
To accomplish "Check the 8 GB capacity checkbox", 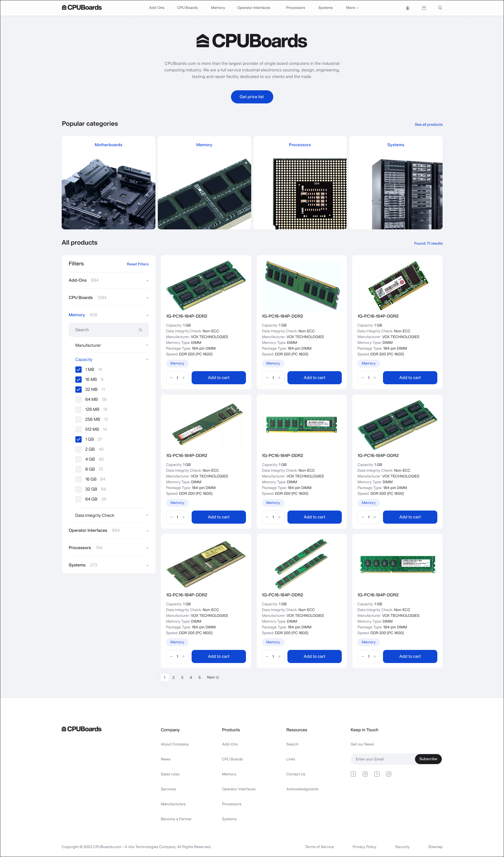I will click(x=78, y=469).
